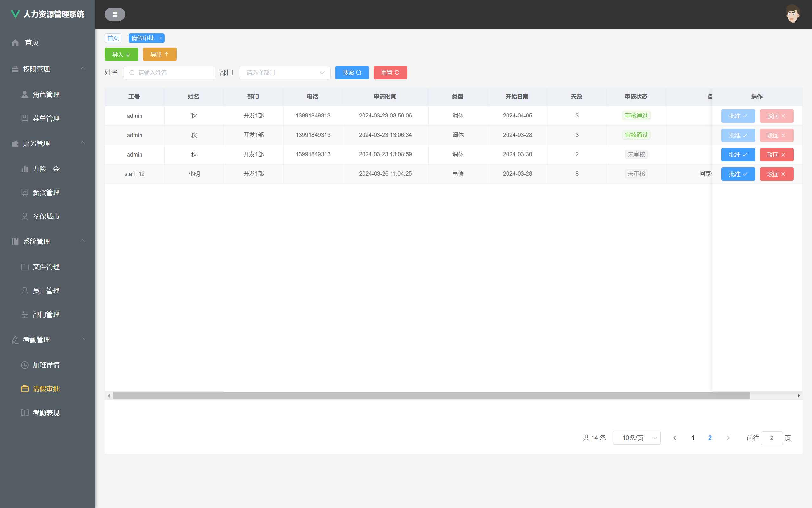The image size is (812, 508).
Task: Open 薪资管理 menu item
Action: point(48,192)
